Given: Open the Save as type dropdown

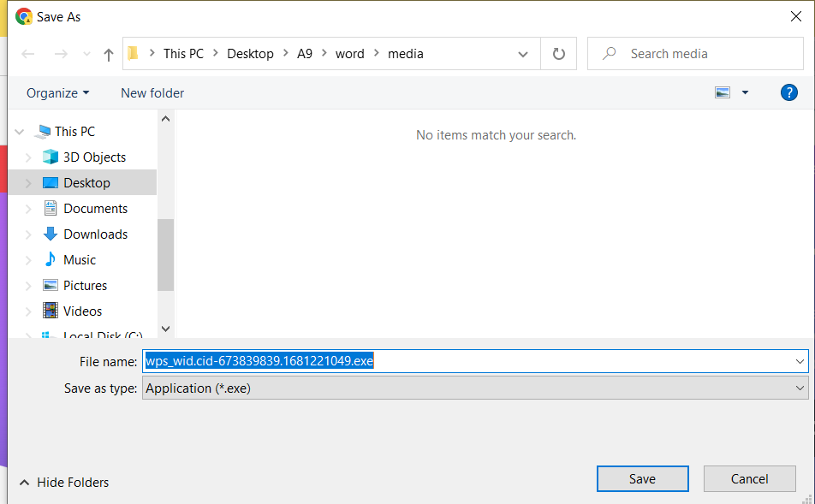Looking at the screenshot, I should pyautogui.click(x=475, y=388).
